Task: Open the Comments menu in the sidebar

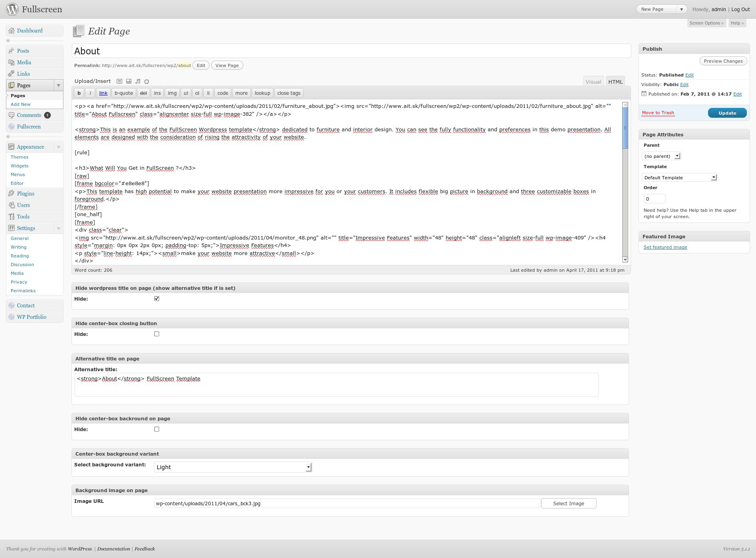Action: pos(29,115)
